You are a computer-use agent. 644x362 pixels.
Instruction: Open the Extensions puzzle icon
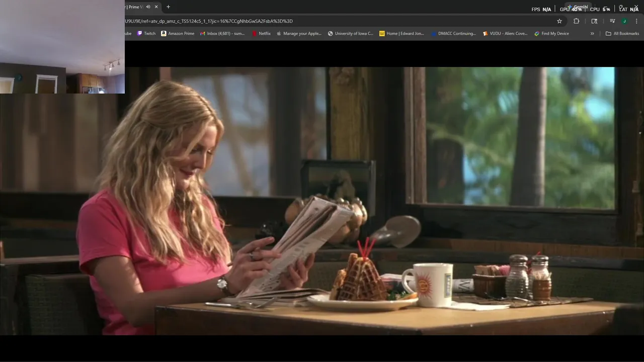click(x=577, y=21)
